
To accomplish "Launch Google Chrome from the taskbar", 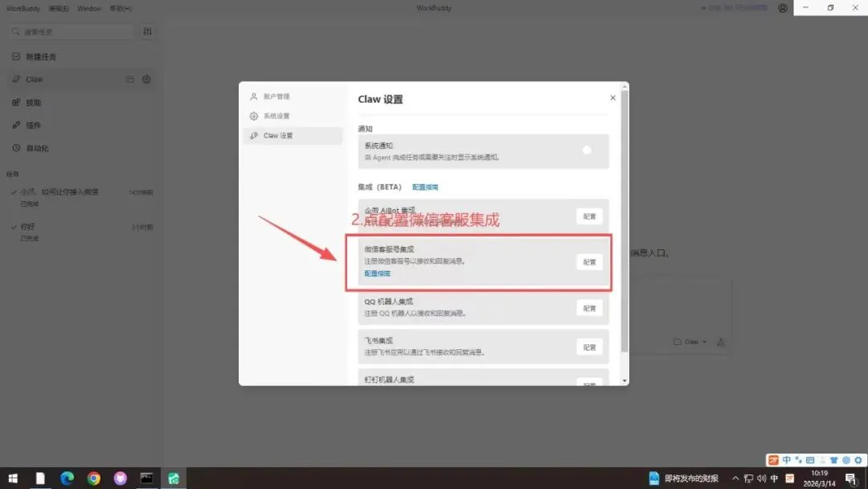I will click(x=93, y=478).
